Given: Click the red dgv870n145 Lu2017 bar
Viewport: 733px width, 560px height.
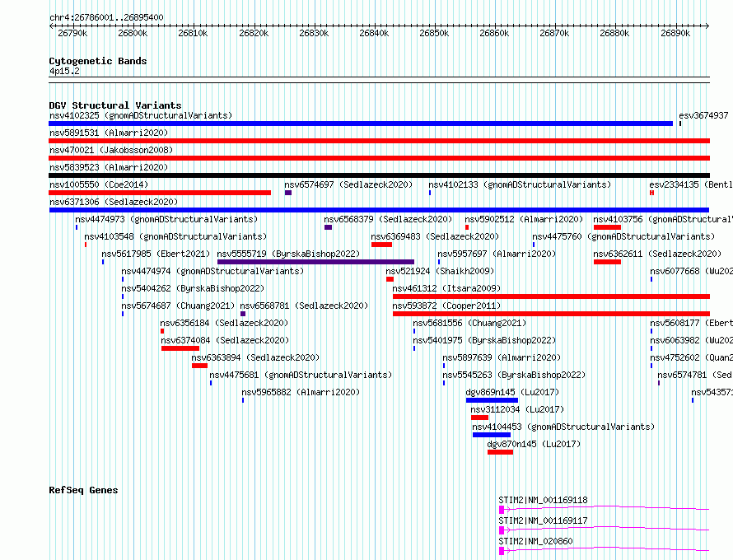Looking at the screenshot, I should point(500,452).
